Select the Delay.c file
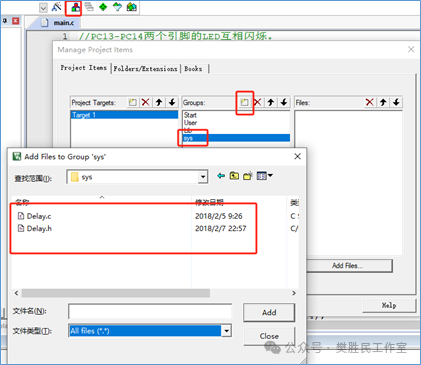Viewport: 421px width, 365px height. pyautogui.click(x=35, y=216)
